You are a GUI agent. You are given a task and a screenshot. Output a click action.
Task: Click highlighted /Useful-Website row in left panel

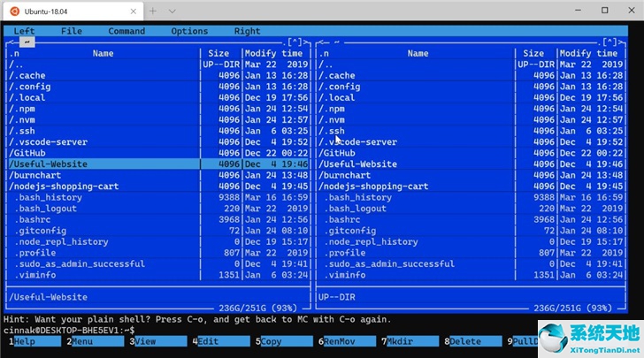158,164
